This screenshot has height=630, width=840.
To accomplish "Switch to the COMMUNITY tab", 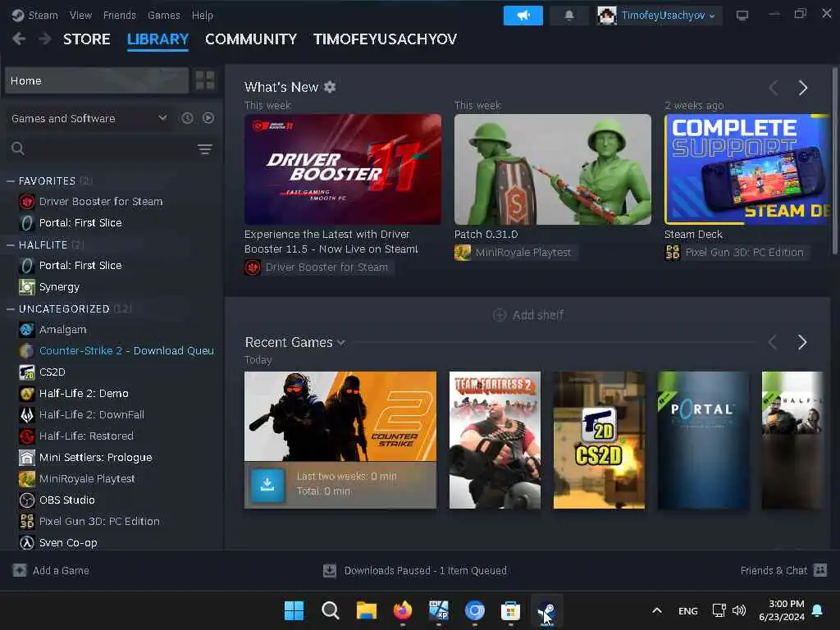I will (251, 39).
